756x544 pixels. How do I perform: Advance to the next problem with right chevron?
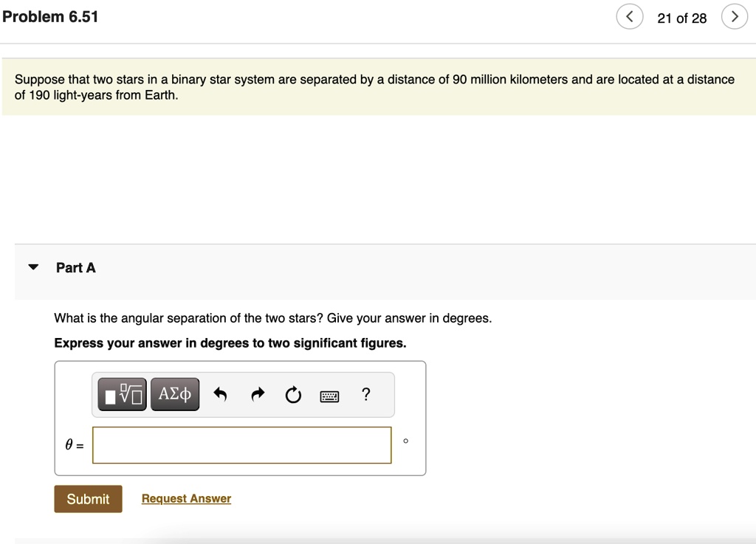734,16
